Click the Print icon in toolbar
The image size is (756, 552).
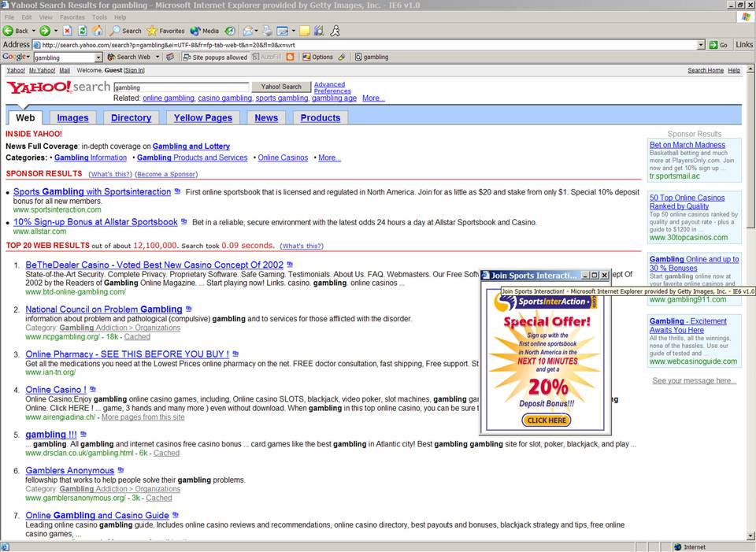(269, 31)
